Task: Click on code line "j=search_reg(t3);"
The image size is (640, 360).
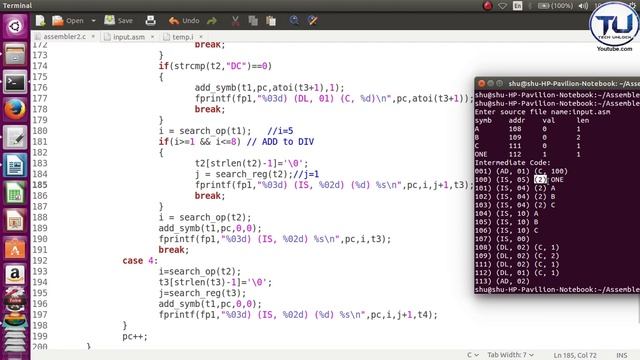Action: pos(202,293)
